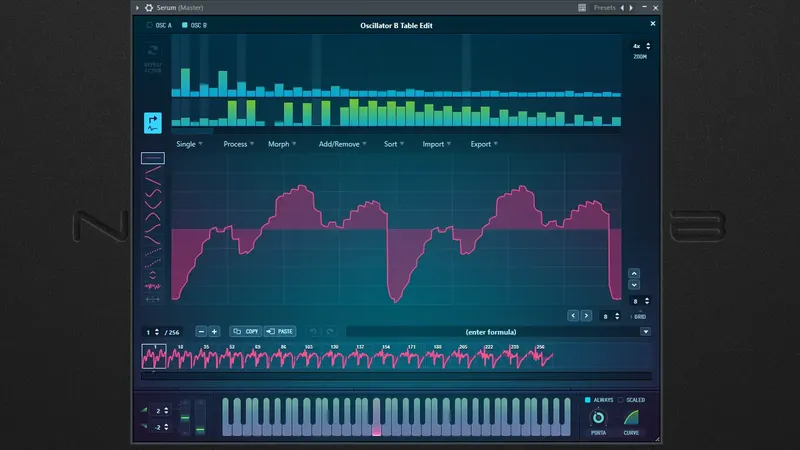
Task: Open the Morph dropdown menu
Action: pyautogui.click(x=282, y=144)
